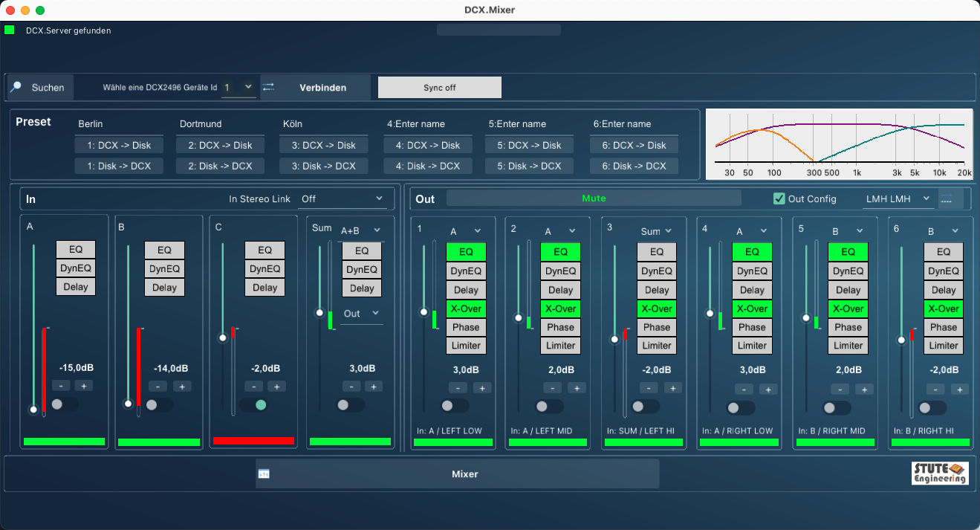Viewport: 980px width, 530px height.
Task: Toggle mute switch on output 1
Action: [455, 406]
